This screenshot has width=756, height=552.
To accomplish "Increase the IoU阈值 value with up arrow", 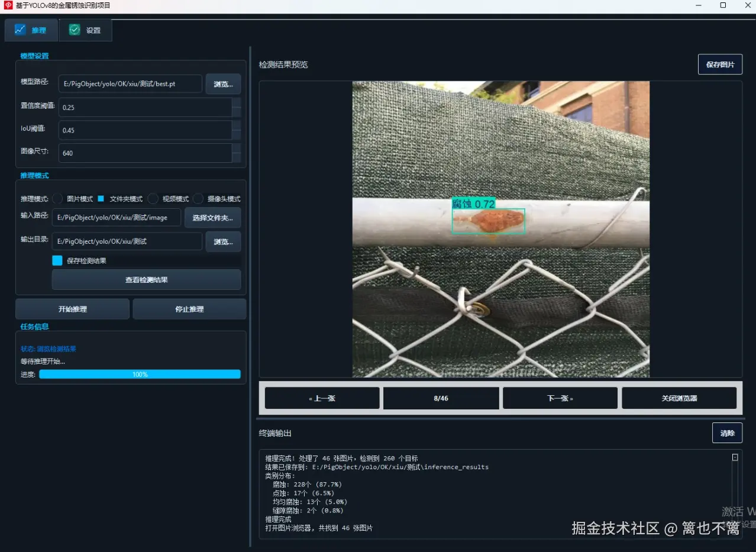I will (x=237, y=125).
